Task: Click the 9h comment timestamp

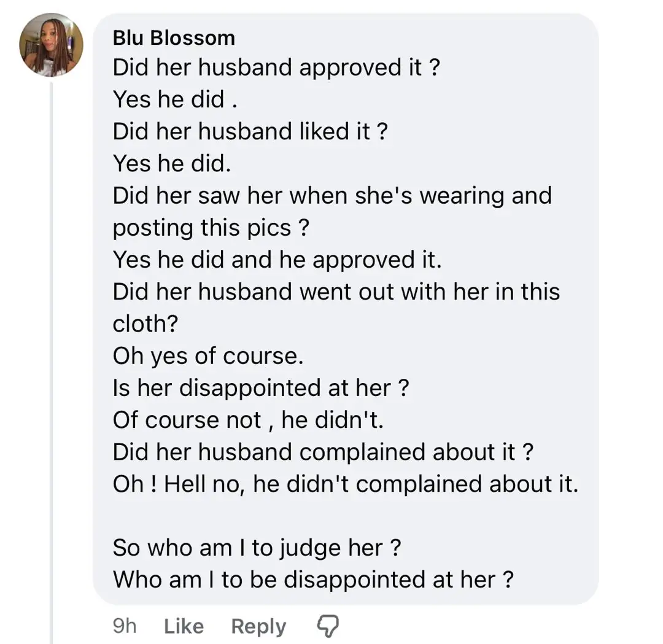Action: tap(125, 626)
